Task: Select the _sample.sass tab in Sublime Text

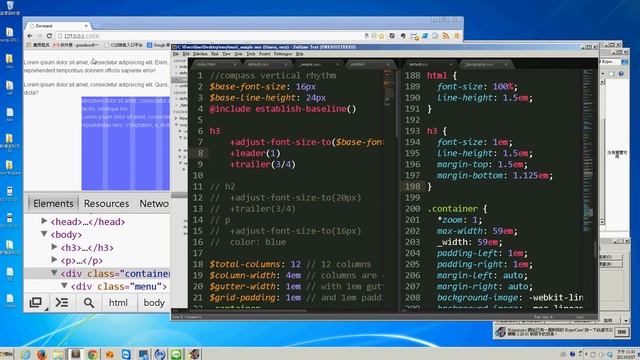Action: [318, 64]
